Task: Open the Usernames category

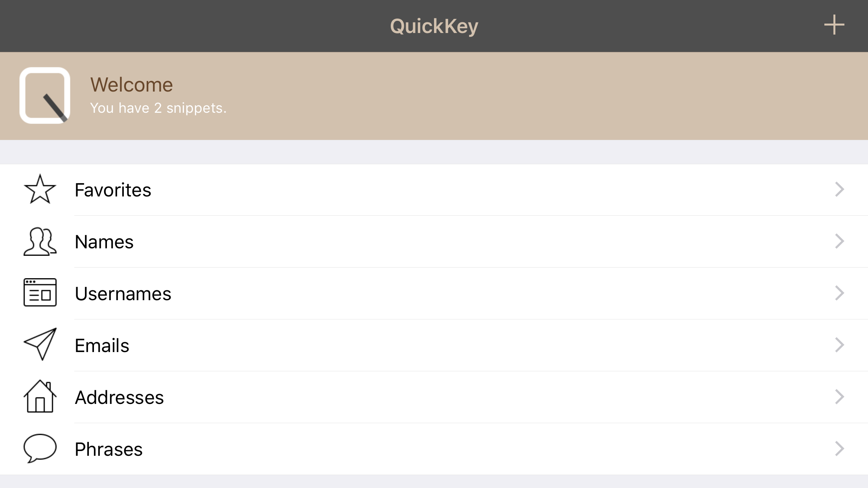Action: tap(434, 294)
